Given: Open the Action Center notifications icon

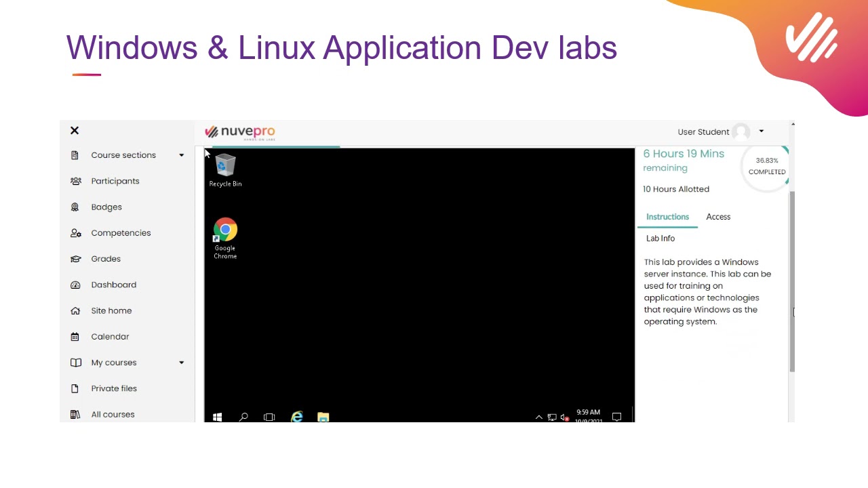Looking at the screenshot, I should click(616, 417).
